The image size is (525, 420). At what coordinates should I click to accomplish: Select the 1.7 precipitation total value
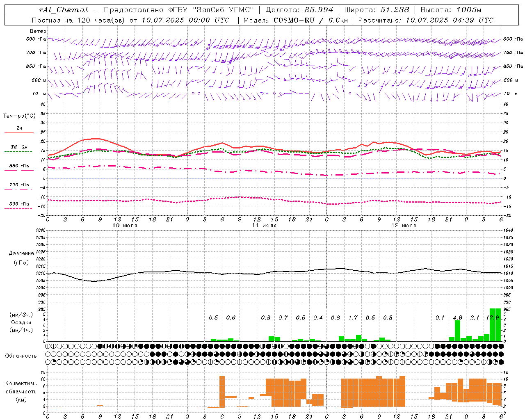tap(353, 318)
